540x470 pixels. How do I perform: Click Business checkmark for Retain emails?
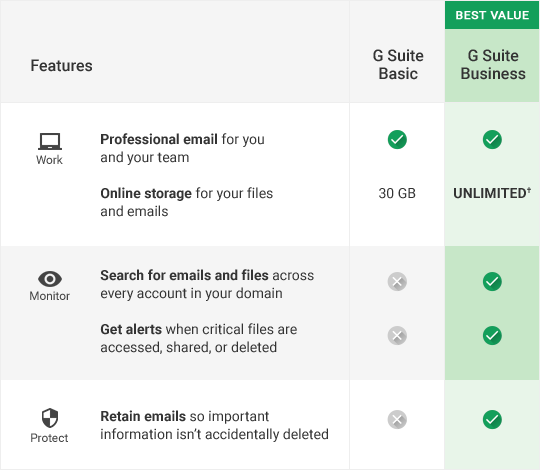click(492, 419)
